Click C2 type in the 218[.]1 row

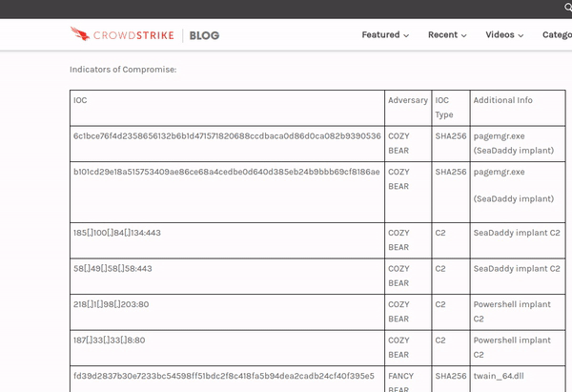tap(440, 304)
